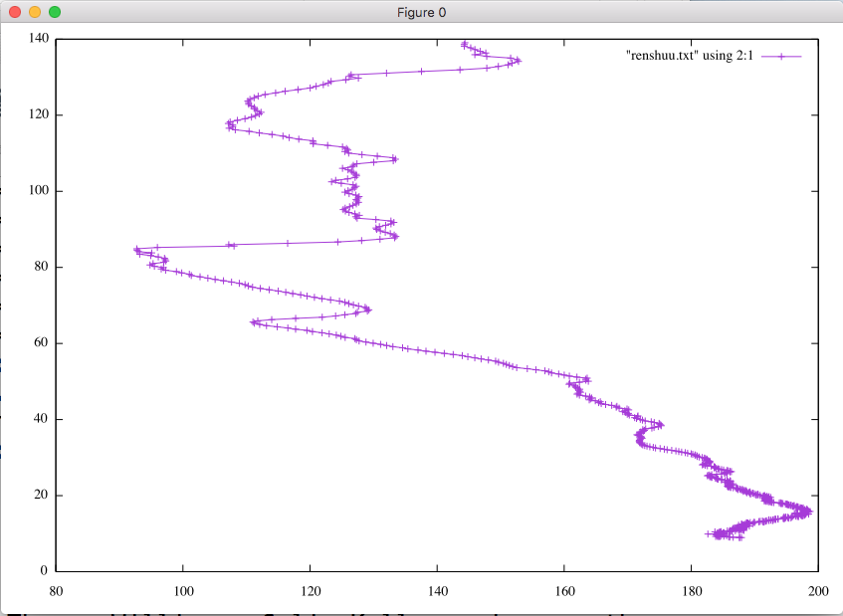
Task: Click the y-axis tick label 140
Action: click(x=39, y=39)
